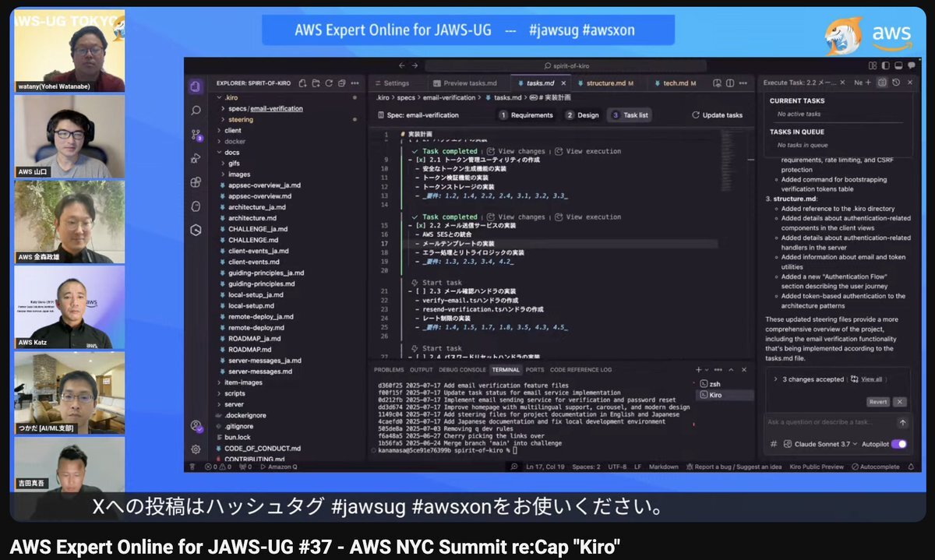Open chat history clock icon
This screenshot has width=935, height=560.
pos(896,82)
